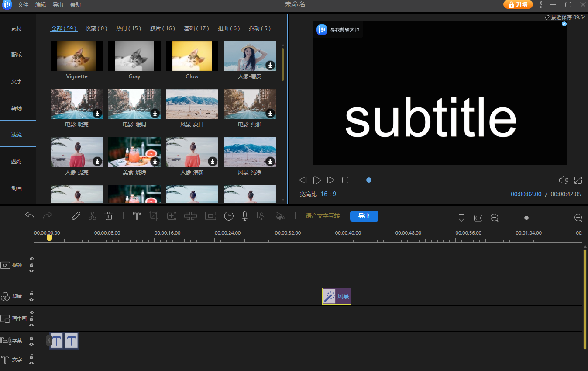Toggle lock on the 滤镜 track
Image resolution: width=588 pixels, height=371 pixels.
click(31, 293)
